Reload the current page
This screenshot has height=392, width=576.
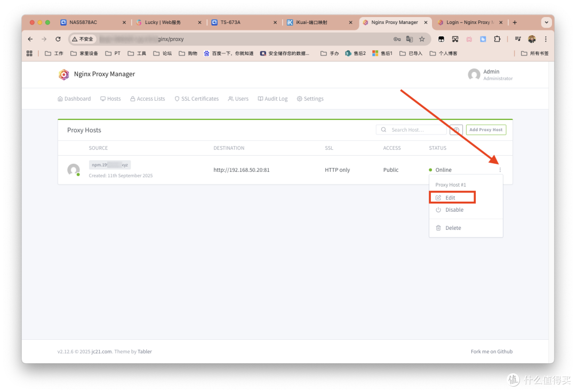(x=58, y=39)
